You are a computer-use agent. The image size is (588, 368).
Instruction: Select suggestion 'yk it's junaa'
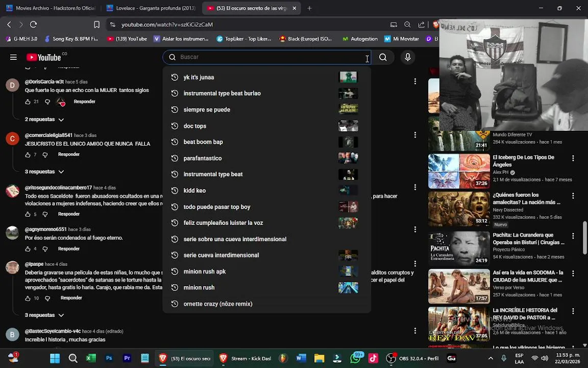click(266, 77)
